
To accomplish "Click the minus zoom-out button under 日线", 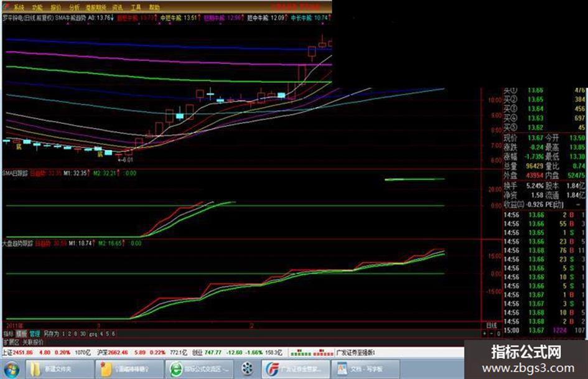I will tap(492, 334).
